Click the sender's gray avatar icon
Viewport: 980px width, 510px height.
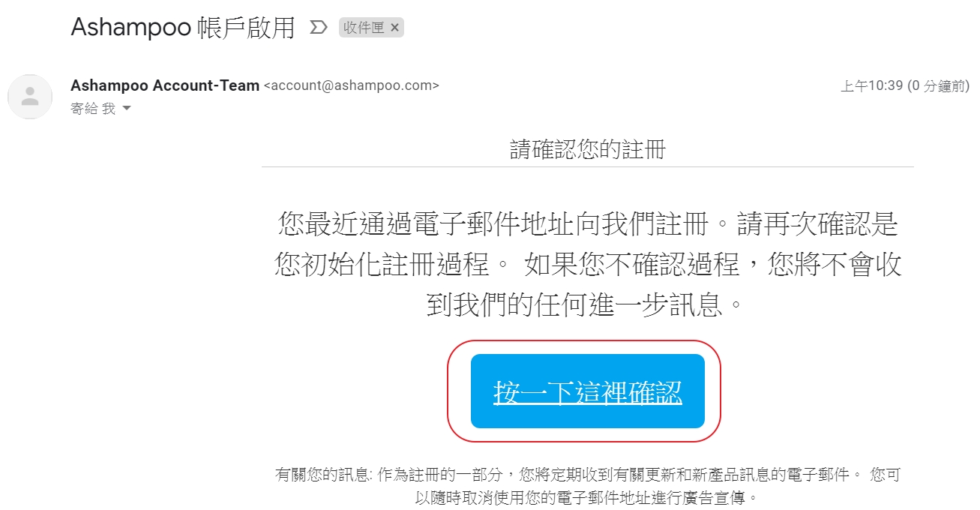[30, 97]
